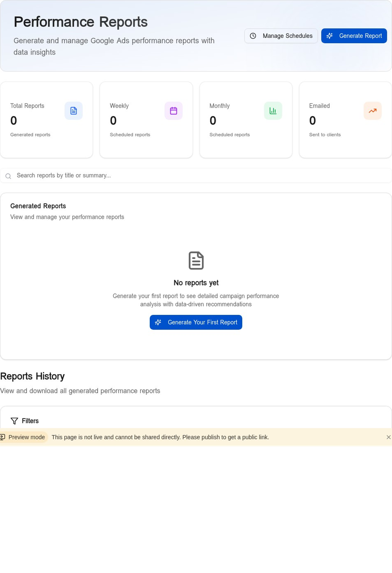Select the blue document icon on Total Reports card
This screenshot has width=392, height=573.
click(73, 111)
